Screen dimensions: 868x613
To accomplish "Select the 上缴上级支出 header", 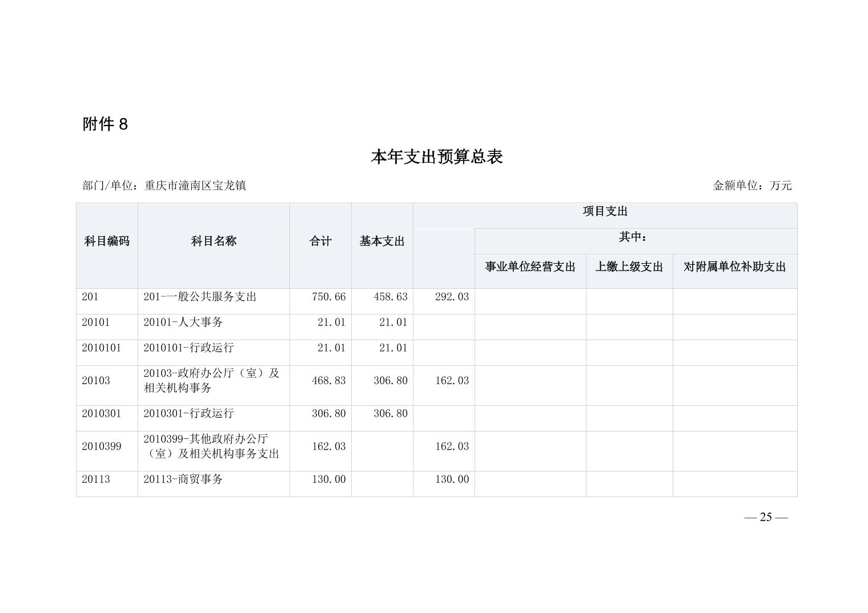I will coord(629,267).
